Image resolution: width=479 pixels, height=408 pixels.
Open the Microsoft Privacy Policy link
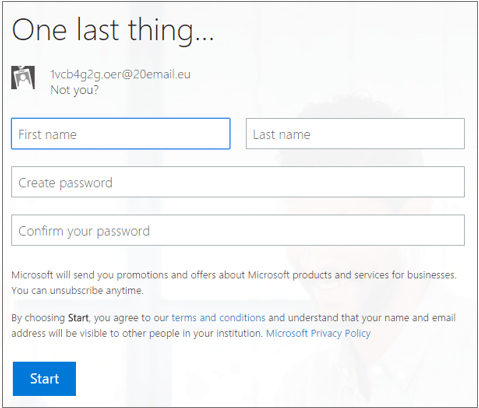pos(318,333)
